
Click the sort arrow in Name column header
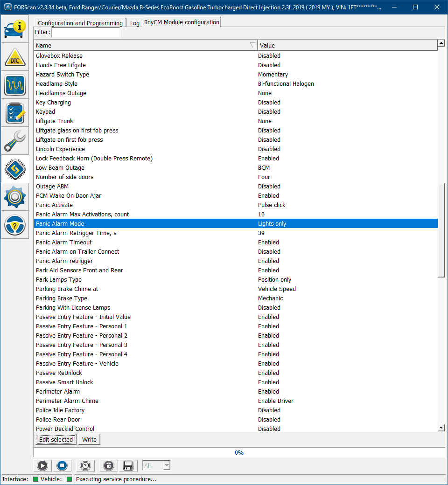(252, 45)
